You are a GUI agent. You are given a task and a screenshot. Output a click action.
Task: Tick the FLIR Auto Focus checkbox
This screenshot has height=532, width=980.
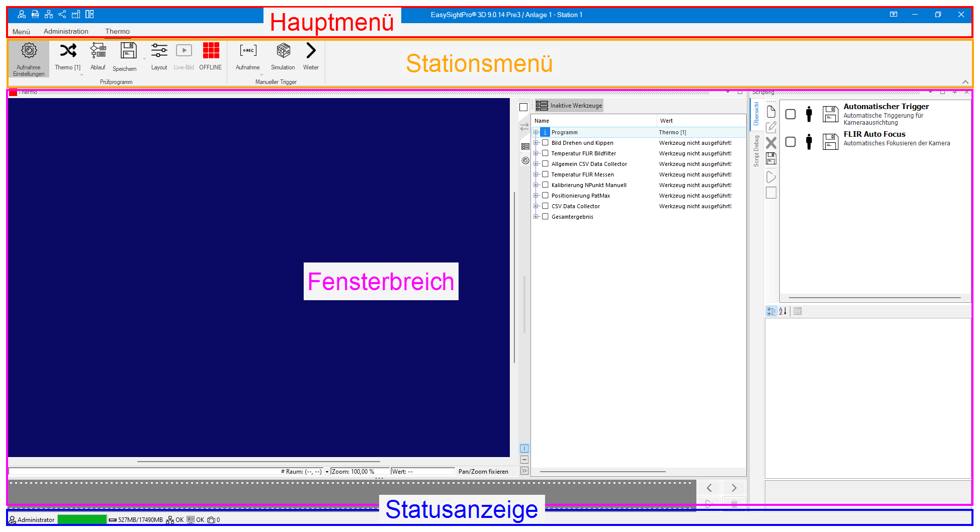click(x=790, y=142)
